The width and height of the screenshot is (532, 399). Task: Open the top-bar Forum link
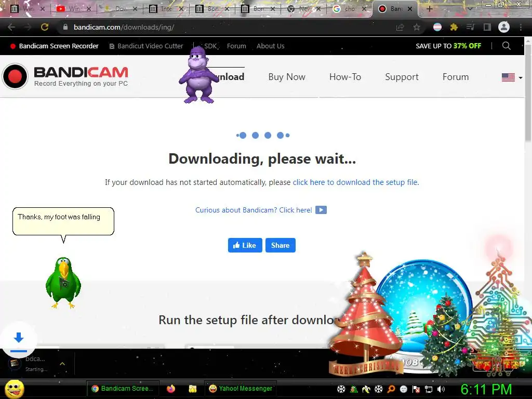236,46
